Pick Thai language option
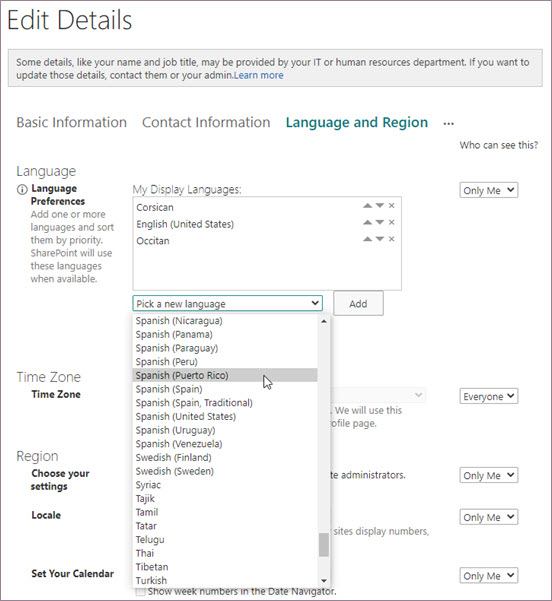The width and height of the screenshot is (552, 601). [225, 553]
